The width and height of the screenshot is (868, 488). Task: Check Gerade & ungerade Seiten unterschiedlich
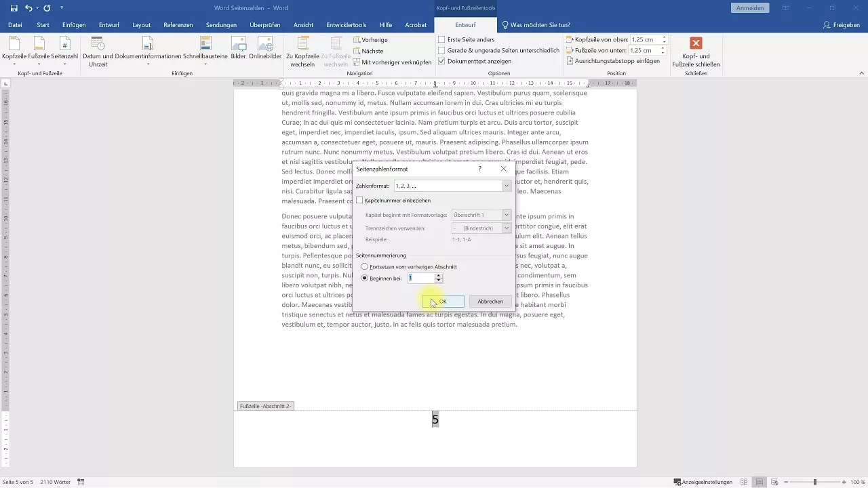tap(441, 50)
